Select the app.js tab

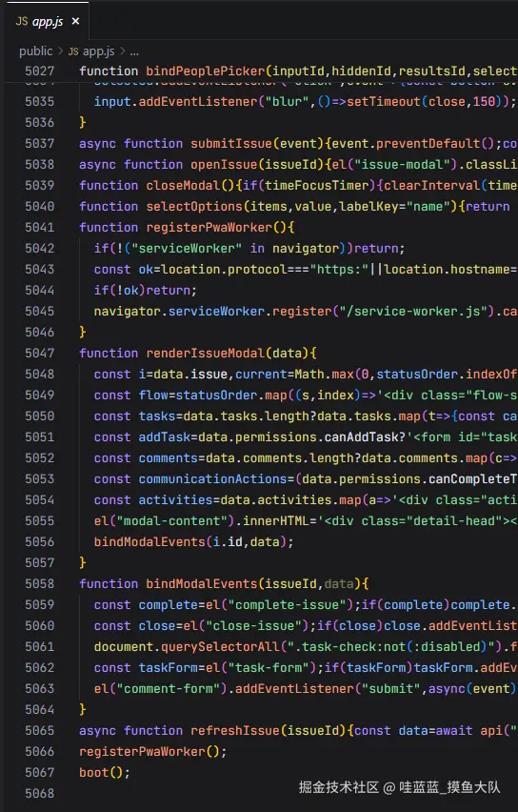point(45,21)
